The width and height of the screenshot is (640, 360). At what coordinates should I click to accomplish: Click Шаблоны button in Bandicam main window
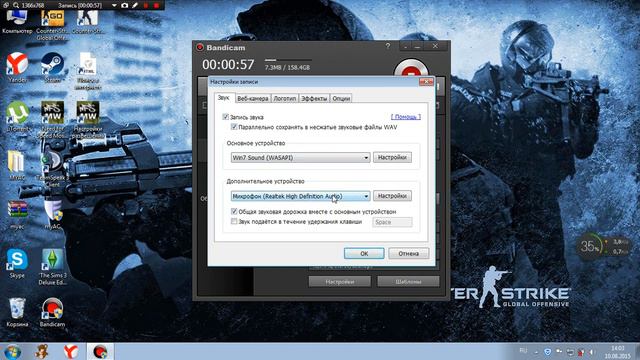(408, 282)
